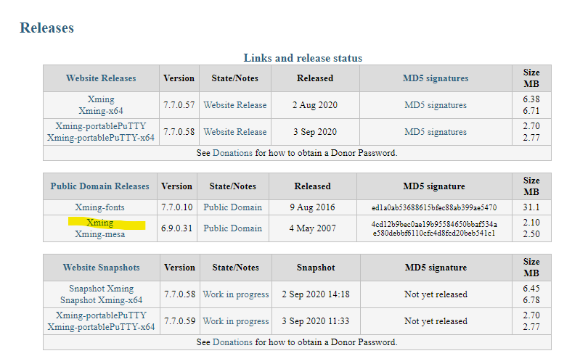Click Xming-portablePuTTY in the Website Snapshots table
588x364 pixels.
pos(101,315)
